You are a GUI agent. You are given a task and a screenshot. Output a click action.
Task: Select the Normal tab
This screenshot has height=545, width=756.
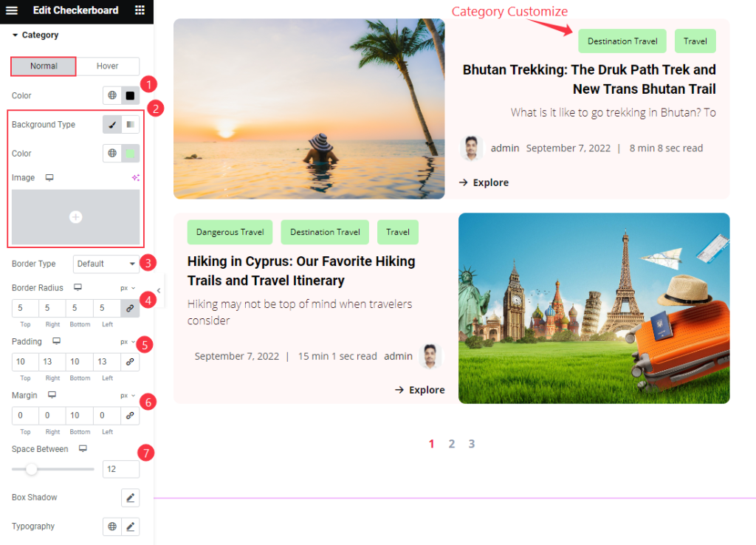44,66
